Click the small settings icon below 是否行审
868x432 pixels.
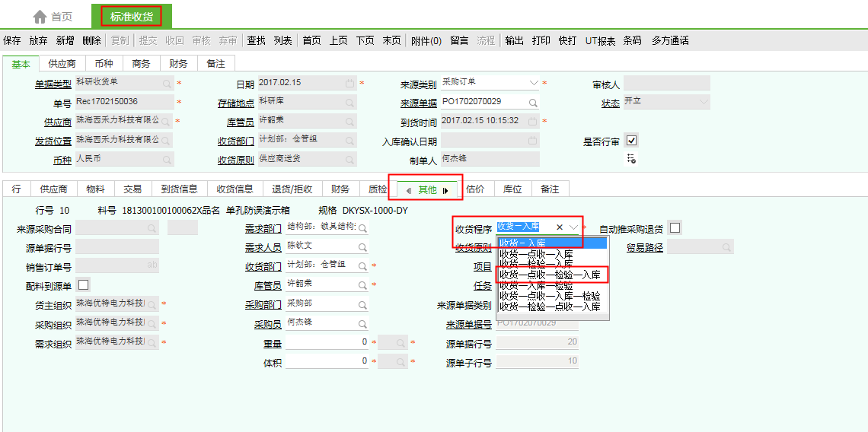click(x=630, y=158)
